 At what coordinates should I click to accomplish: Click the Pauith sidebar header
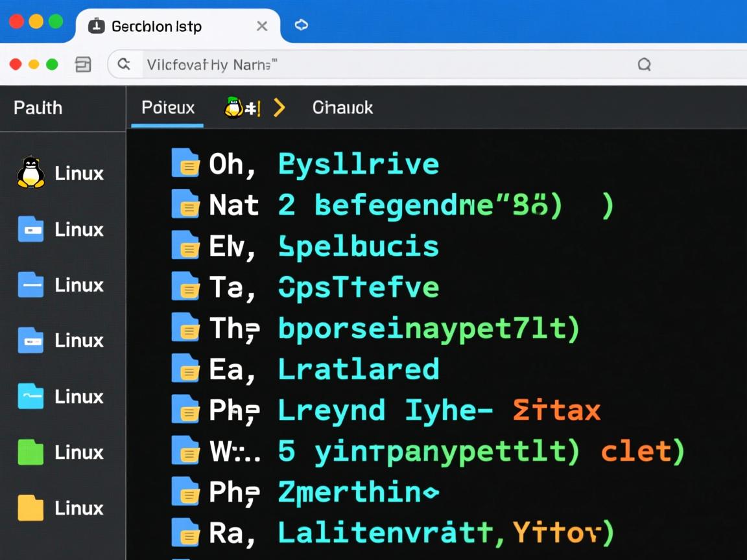pos(38,108)
